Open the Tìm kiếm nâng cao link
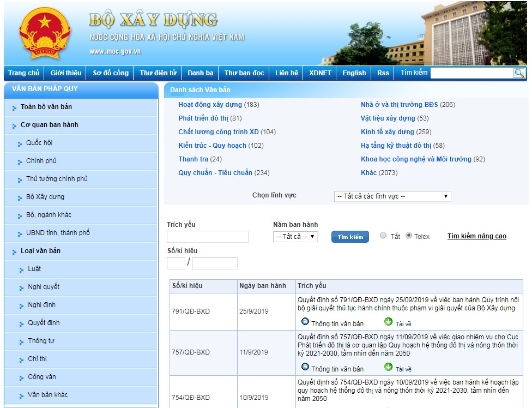Viewport: 532px width, 408px height. [476, 236]
